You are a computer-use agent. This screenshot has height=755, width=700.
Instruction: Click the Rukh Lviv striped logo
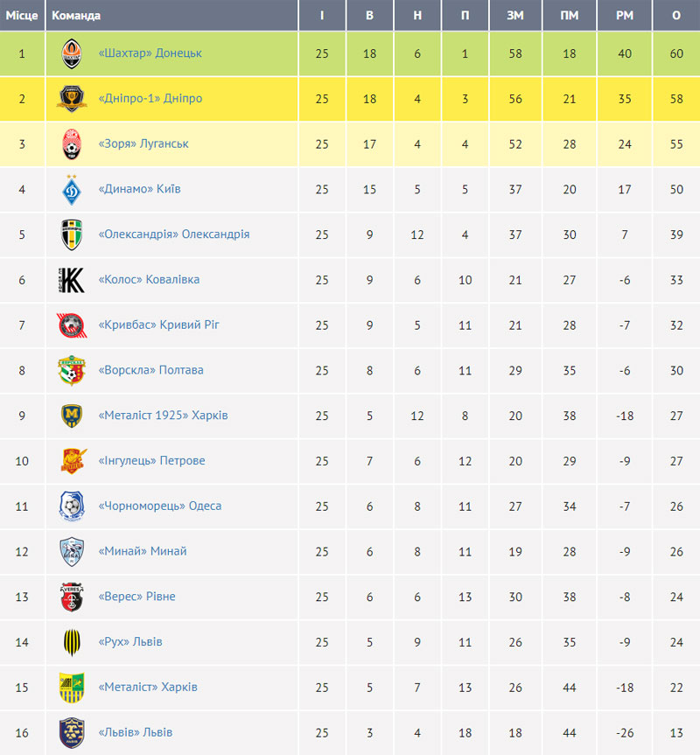click(72, 642)
